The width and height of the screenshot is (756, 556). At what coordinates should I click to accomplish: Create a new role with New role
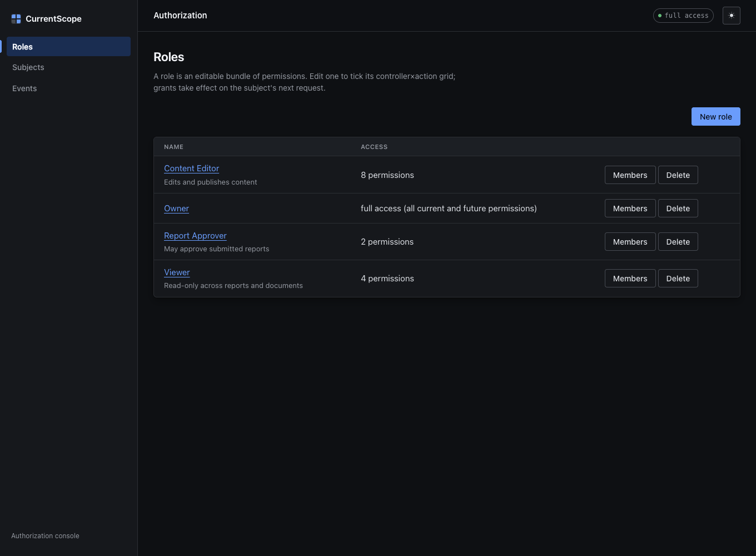tap(716, 117)
